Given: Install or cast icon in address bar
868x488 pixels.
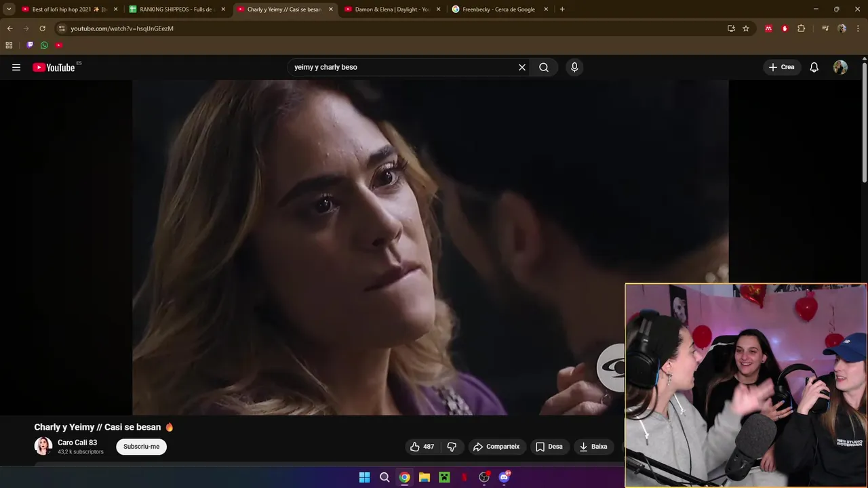Looking at the screenshot, I should pos(731,28).
